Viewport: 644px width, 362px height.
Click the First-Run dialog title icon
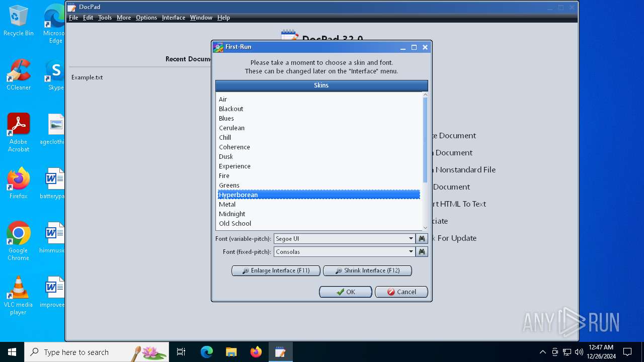pos(218,47)
